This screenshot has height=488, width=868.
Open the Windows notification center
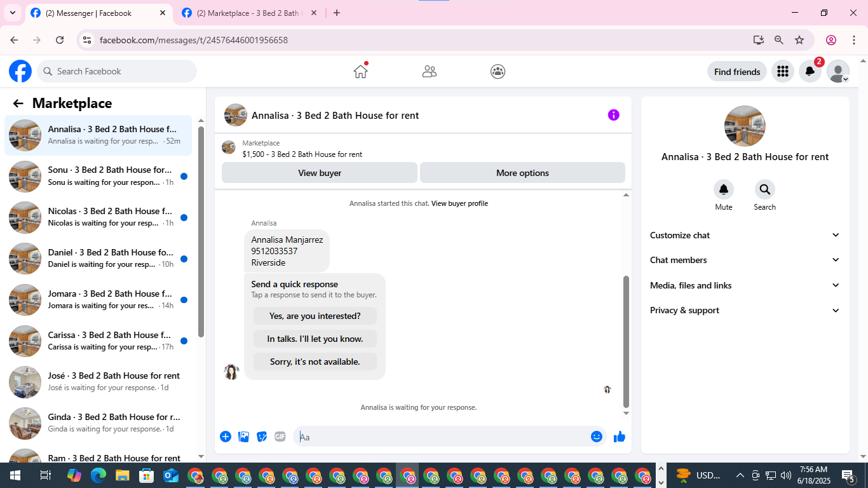click(x=848, y=475)
